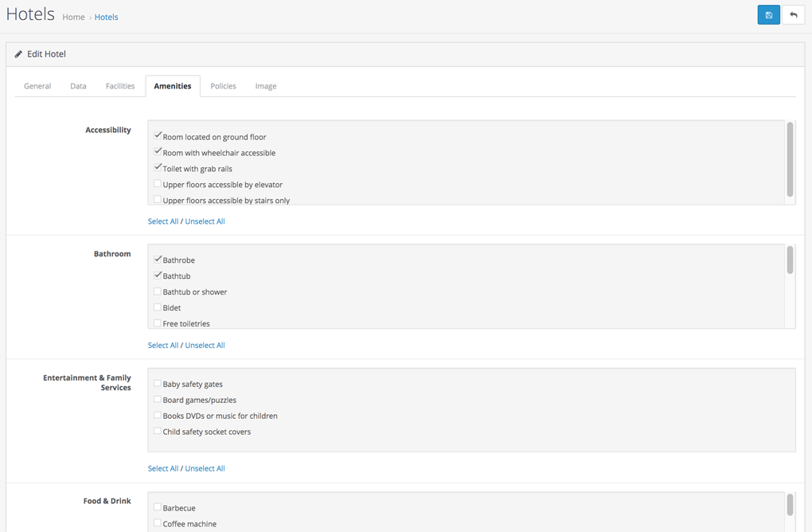Click the pencil icon beside Edit Hotel
The image size is (812, 532).
pyautogui.click(x=18, y=54)
